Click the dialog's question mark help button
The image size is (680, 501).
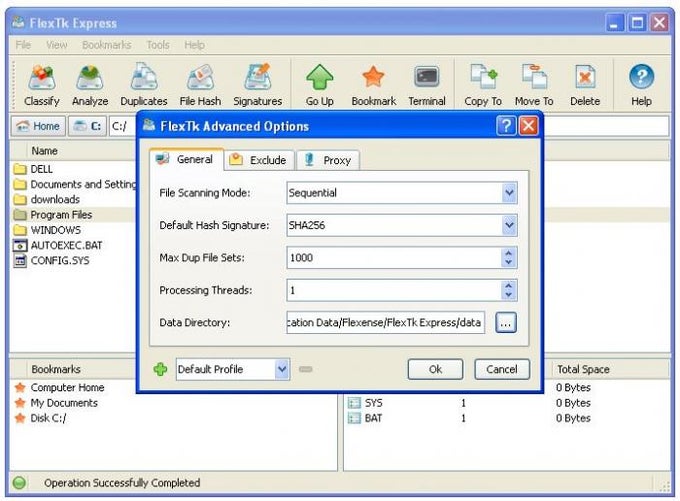point(506,126)
